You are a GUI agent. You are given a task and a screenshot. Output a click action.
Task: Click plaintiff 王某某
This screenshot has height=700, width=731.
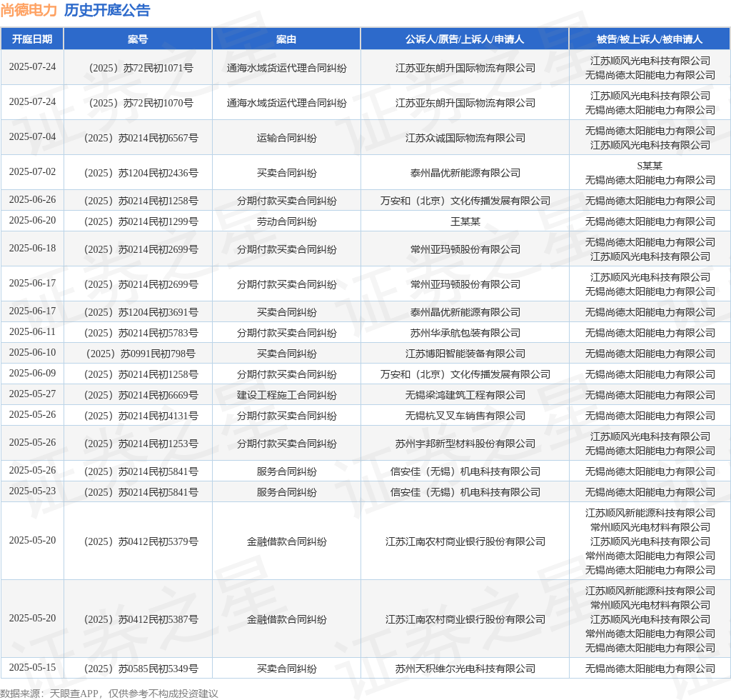(465, 221)
